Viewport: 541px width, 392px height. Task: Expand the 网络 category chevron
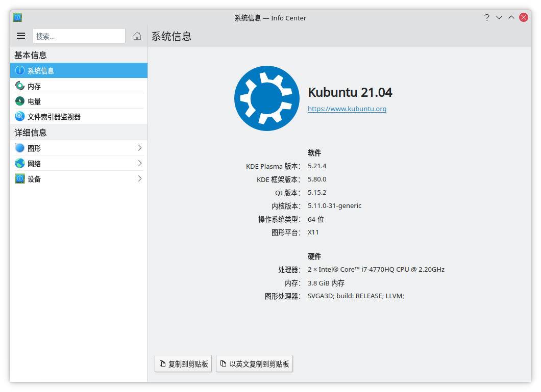140,163
